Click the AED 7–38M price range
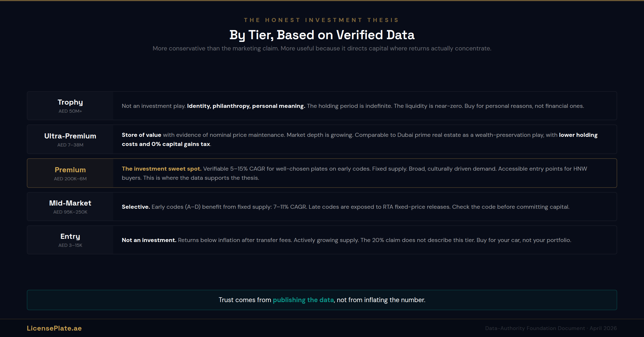 click(70, 145)
